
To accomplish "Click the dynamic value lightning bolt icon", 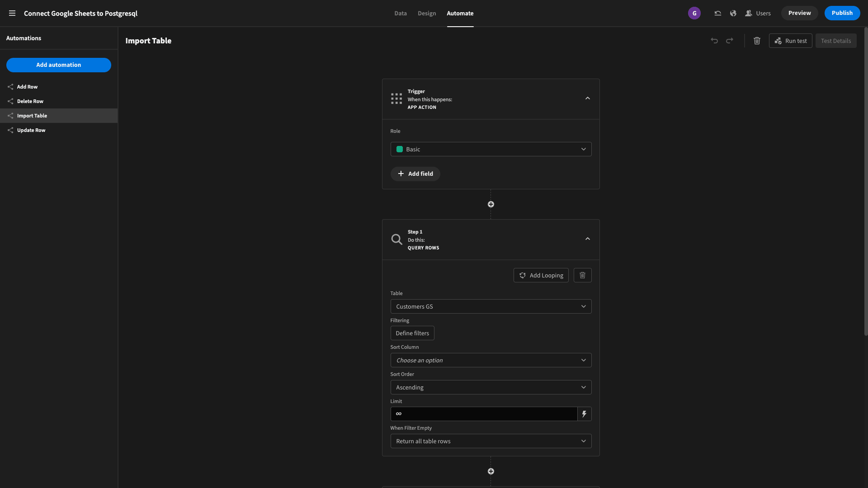I will coord(584,414).
